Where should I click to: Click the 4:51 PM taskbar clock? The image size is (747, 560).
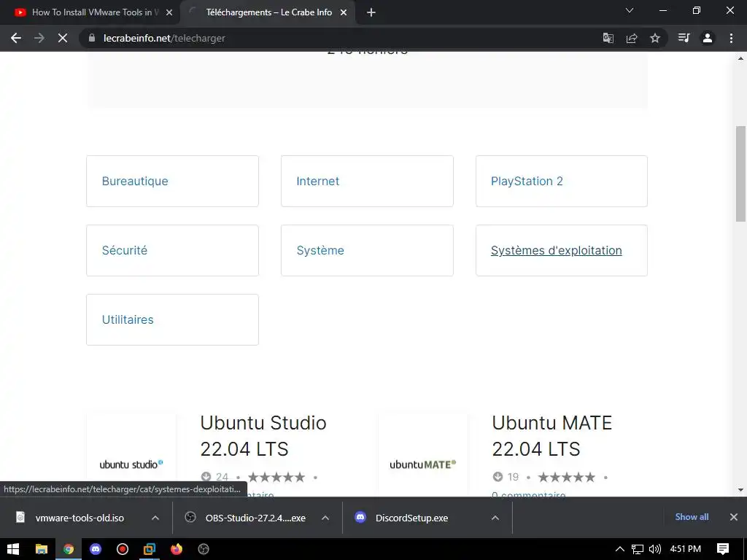(x=686, y=549)
